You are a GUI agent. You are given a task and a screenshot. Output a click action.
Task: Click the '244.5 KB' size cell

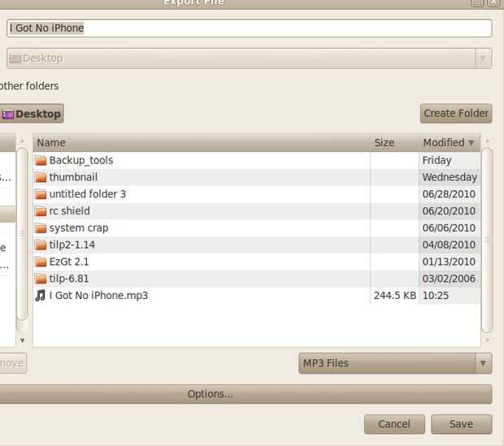point(395,296)
